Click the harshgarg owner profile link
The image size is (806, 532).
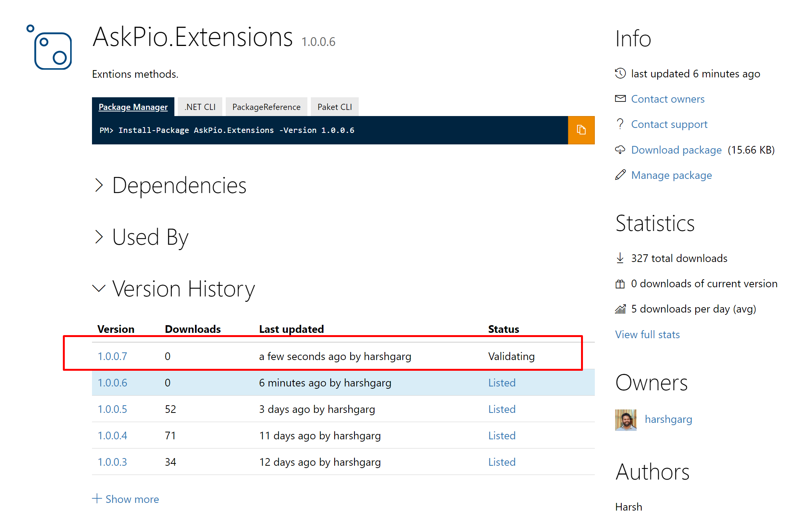pos(668,419)
